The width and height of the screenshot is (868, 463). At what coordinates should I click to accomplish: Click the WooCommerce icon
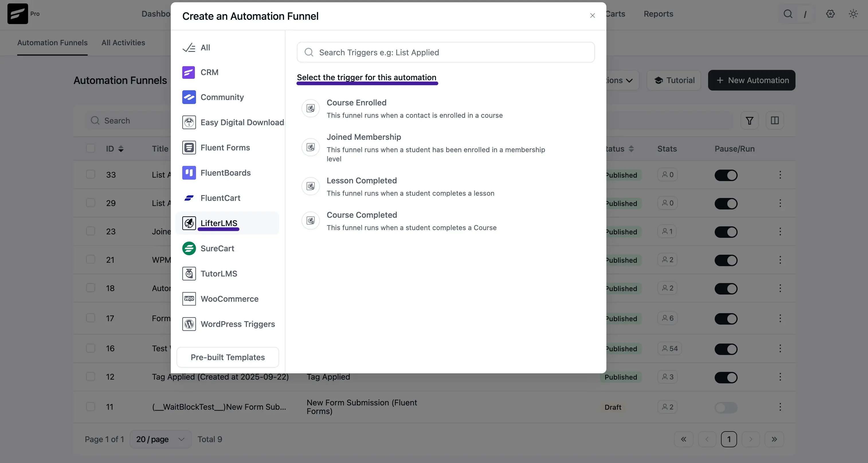pos(189,299)
